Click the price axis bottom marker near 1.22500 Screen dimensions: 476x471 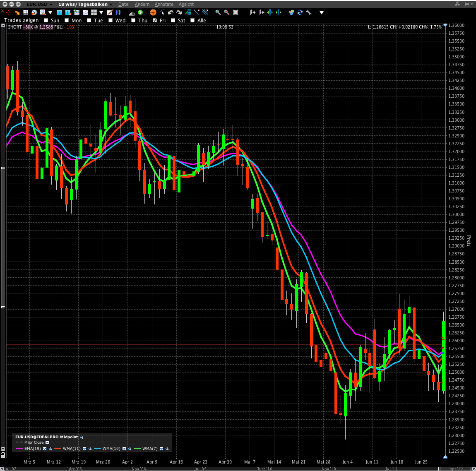pos(445,457)
